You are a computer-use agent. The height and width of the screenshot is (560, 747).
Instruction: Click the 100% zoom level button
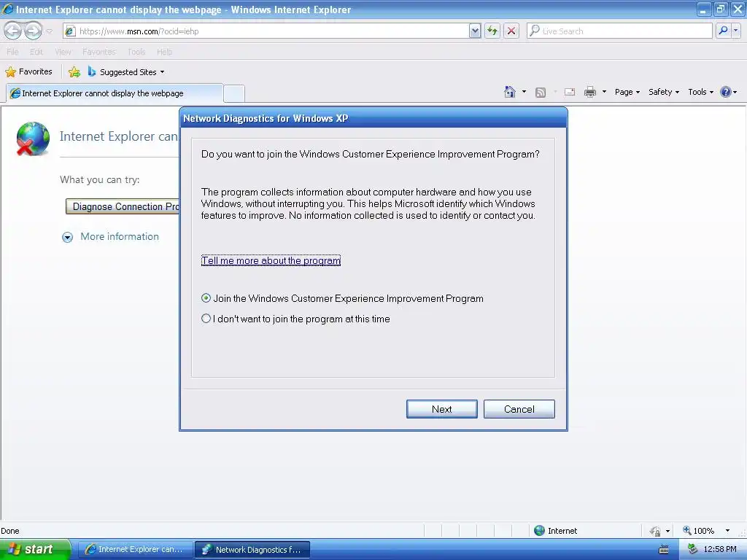(698, 531)
